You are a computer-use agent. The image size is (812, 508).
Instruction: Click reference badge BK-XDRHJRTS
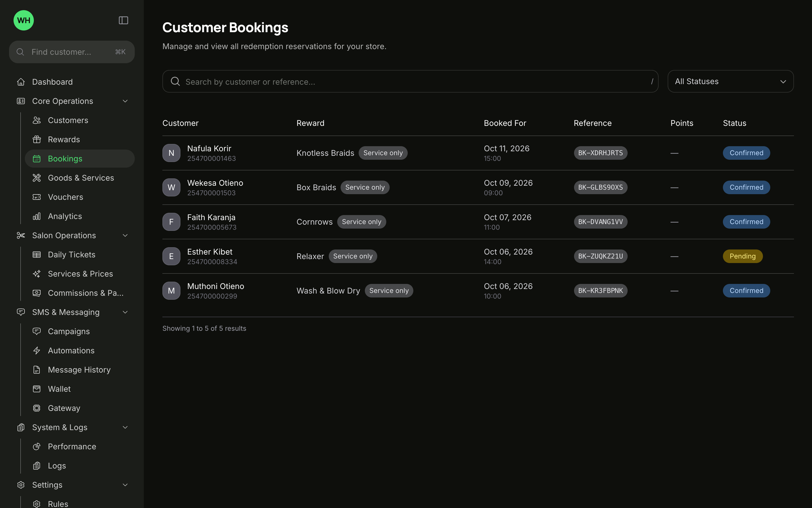pyautogui.click(x=600, y=153)
